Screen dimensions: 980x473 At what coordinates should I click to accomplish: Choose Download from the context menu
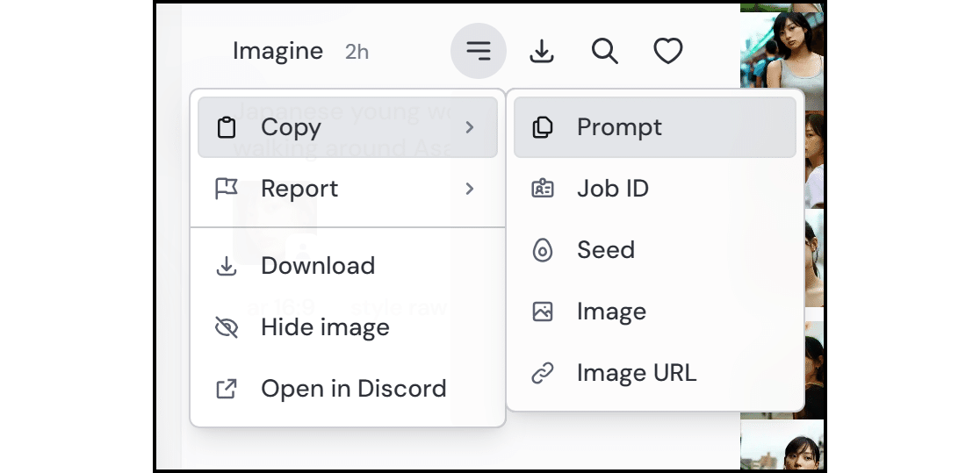pos(318,266)
